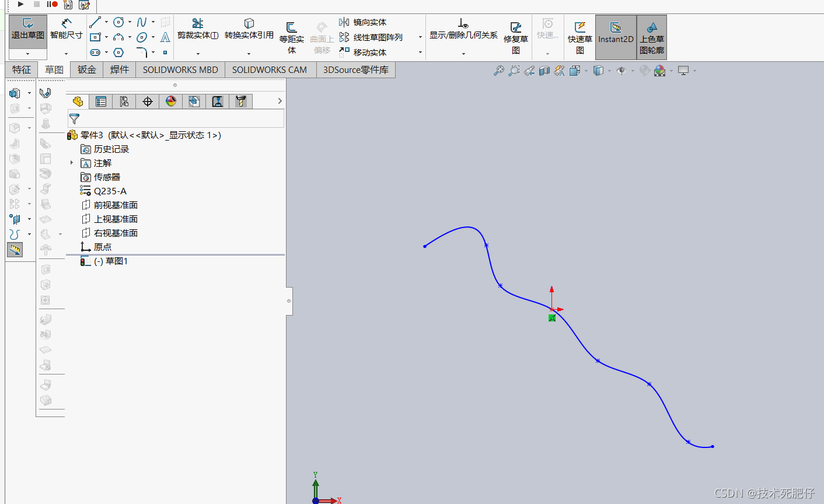
Task: Click Mirror Entities (镜向实体)
Action: pyautogui.click(x=362, y=22)
